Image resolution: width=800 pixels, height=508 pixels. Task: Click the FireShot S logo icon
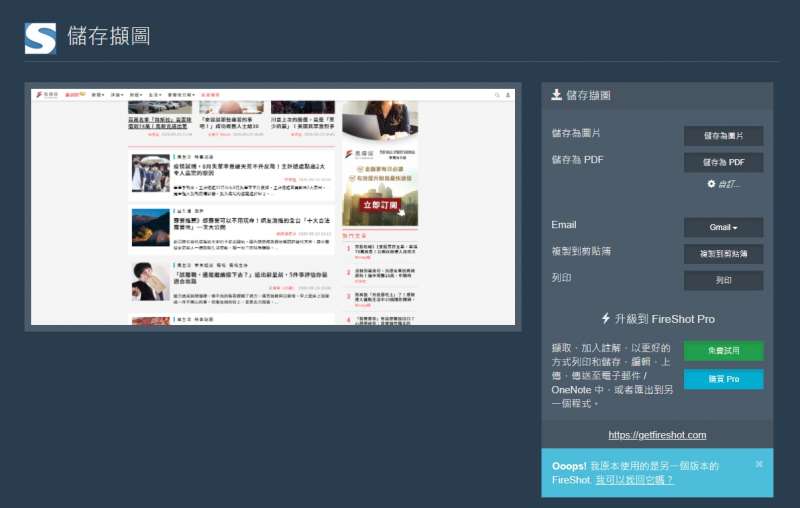40,38
